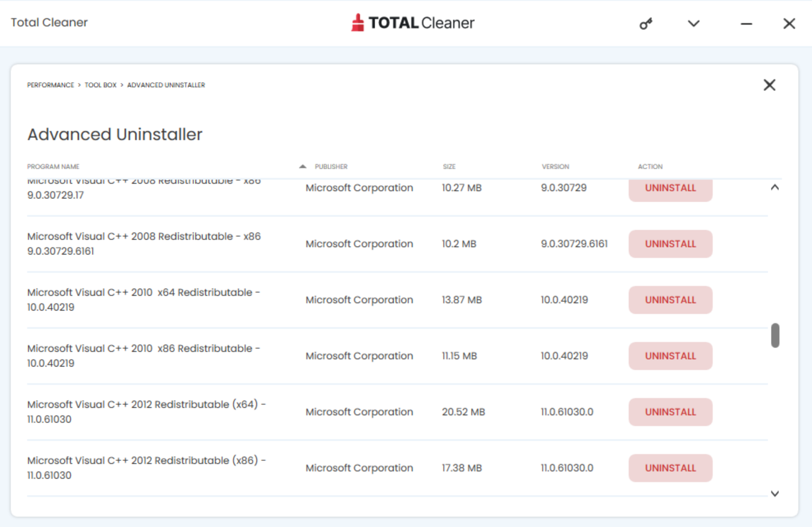Uninstall Visual C++ 2010 x64 Redistributable

(670, 300)
